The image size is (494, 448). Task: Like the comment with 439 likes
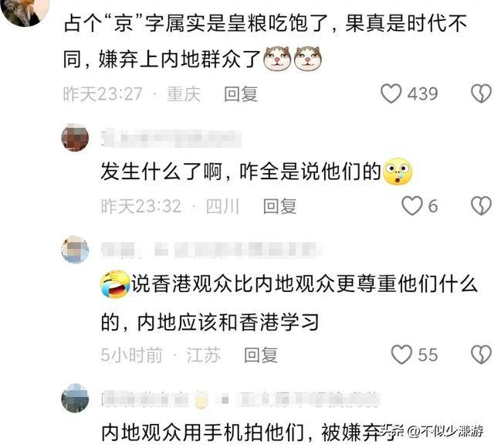coord(391,93)
